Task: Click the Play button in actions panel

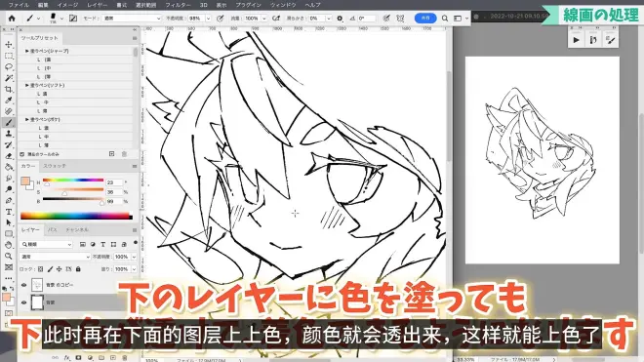Action: [577, 40]
